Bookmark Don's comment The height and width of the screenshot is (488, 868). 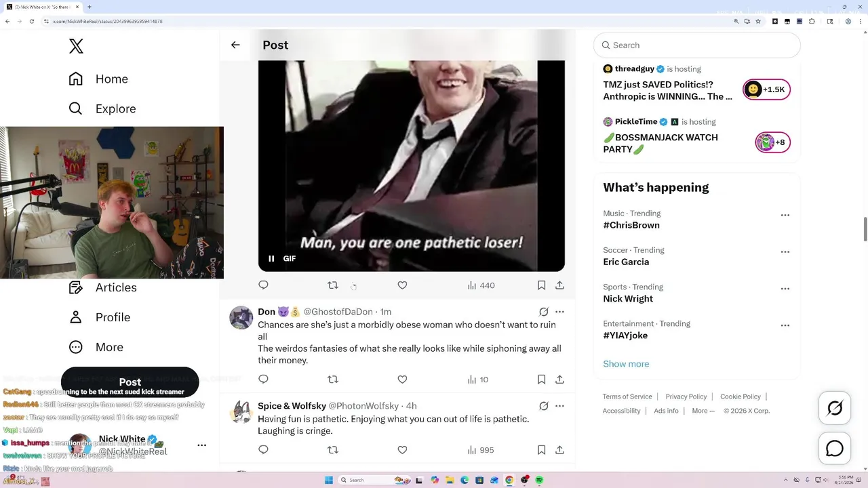[541, 380]
